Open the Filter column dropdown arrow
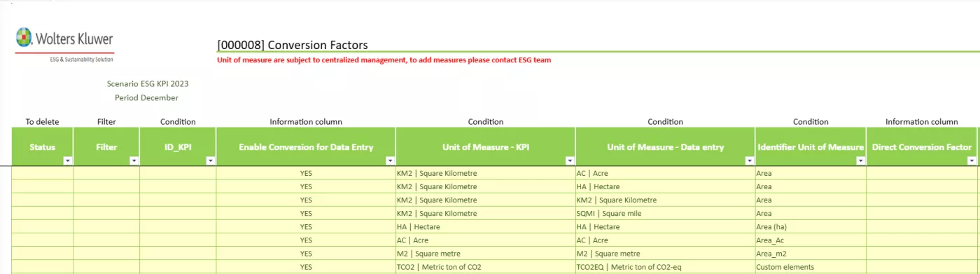The height and width of the screenshot is (274, 980). [x=134, y=161]
